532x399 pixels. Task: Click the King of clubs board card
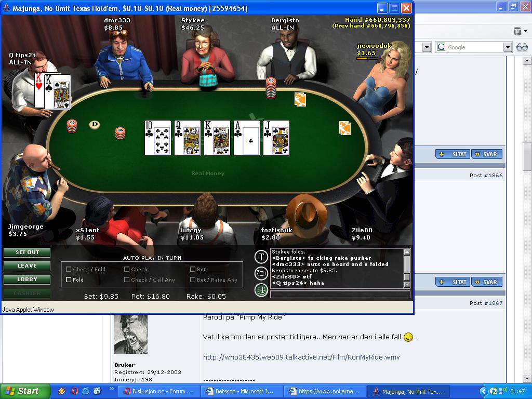(x=217, y=138)
